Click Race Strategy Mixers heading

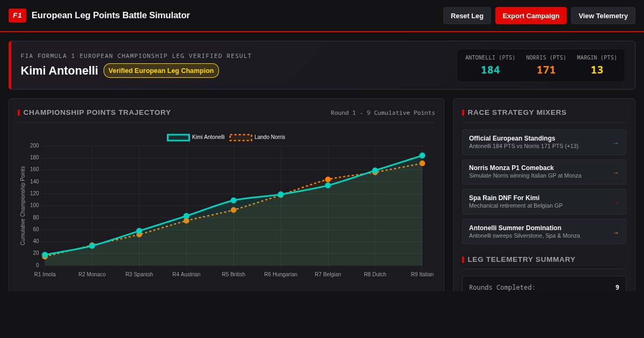517,113
